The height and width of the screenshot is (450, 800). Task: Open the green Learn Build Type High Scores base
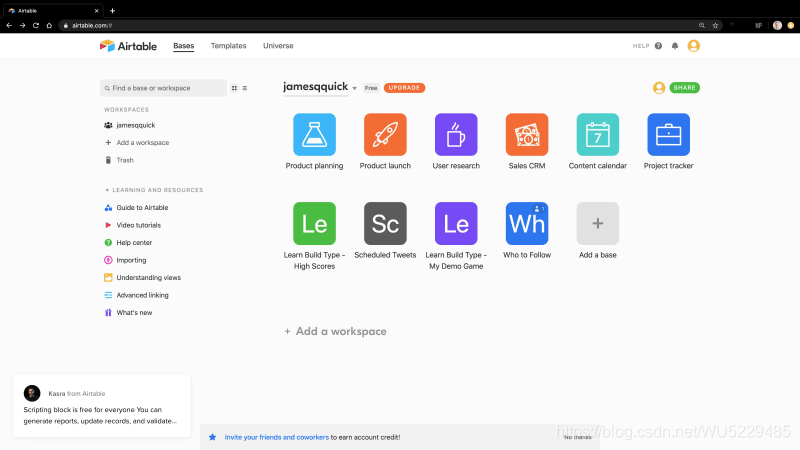tap(314, 223)
